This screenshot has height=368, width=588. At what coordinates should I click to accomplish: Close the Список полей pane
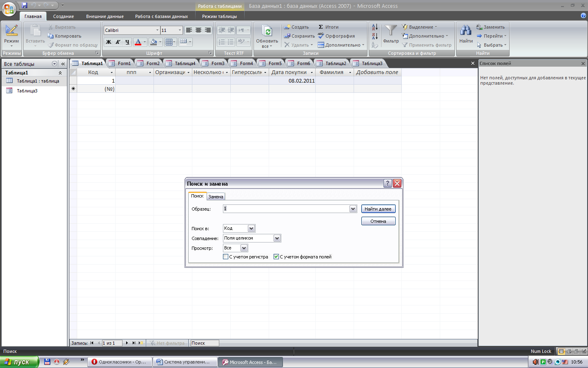point(583,63)
